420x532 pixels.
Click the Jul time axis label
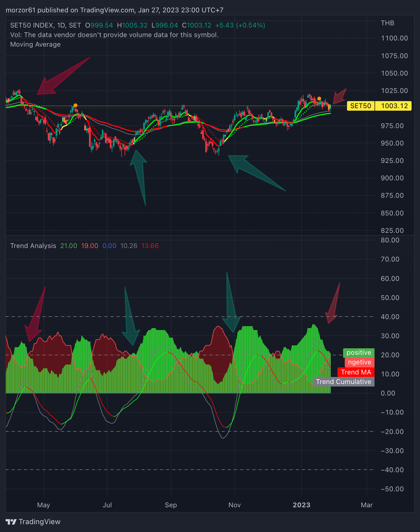coord(107,505)
